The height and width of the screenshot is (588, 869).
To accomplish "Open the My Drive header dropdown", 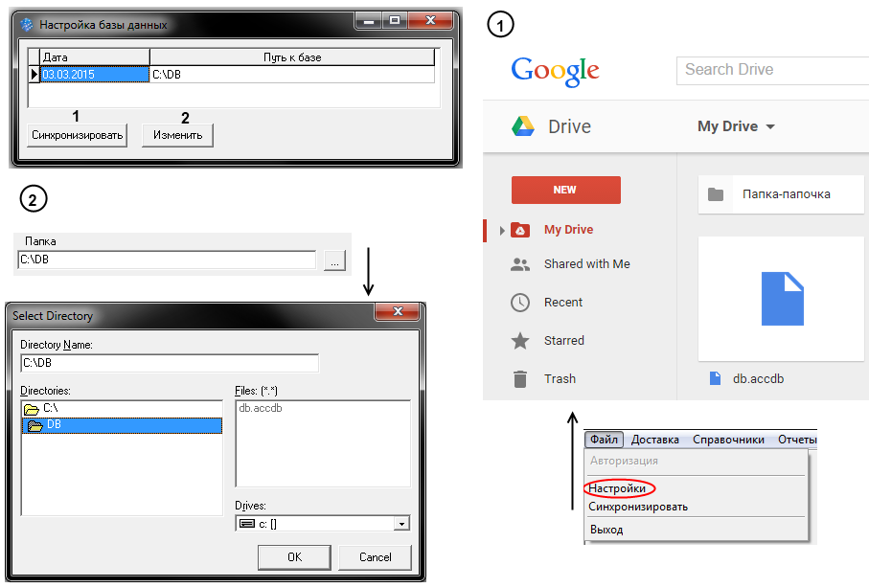I will click(736, 126).
